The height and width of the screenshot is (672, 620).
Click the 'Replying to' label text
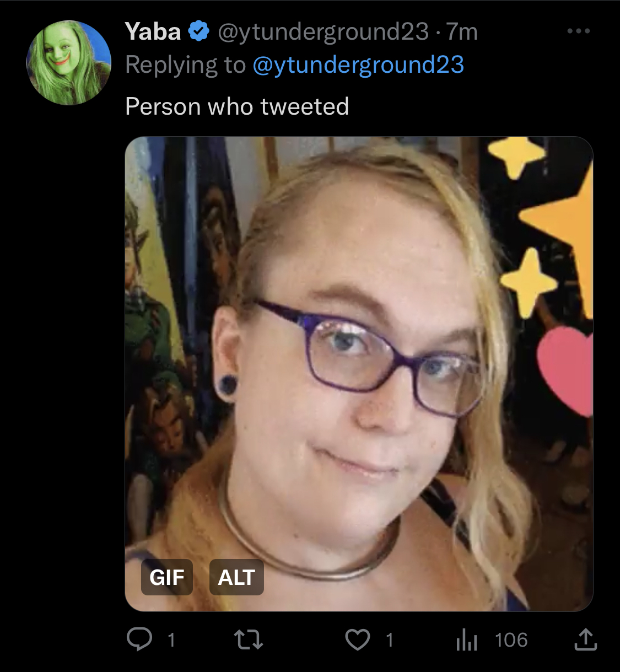[185, 65]
